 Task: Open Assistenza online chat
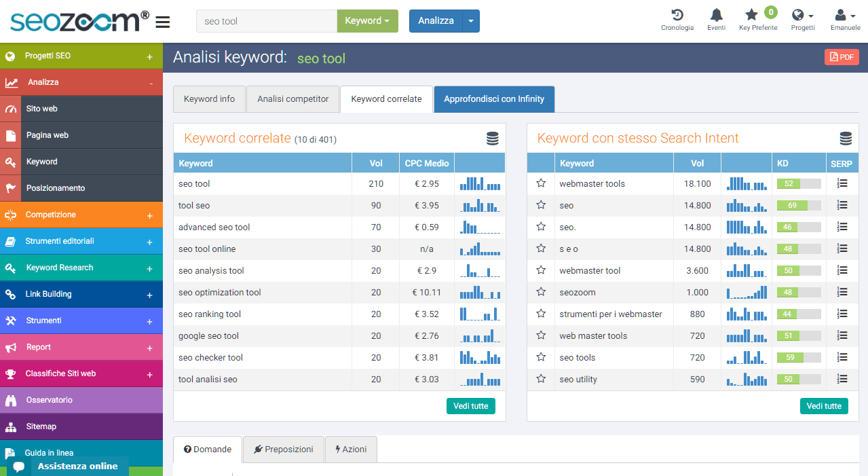(76, 466)
